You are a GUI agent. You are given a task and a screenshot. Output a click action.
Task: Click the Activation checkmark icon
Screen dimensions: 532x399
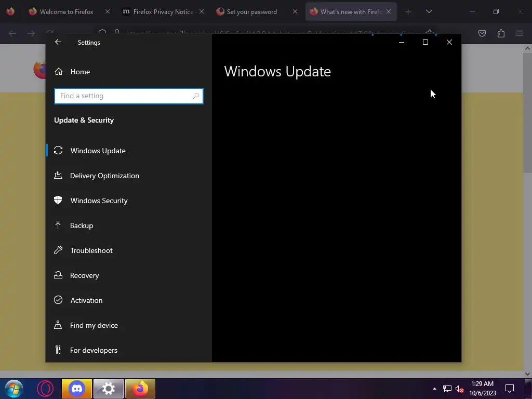coord(58,300)
